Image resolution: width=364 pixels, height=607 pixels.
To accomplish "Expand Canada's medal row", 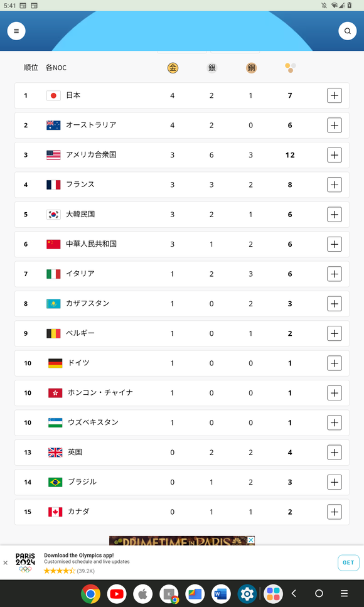I will click(334, 512).
